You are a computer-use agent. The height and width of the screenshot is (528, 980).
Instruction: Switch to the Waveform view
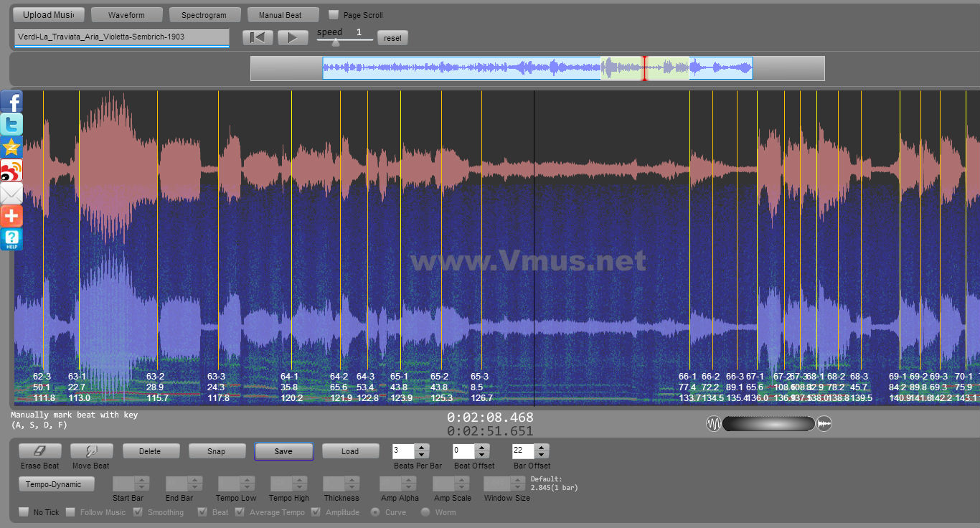126,15
